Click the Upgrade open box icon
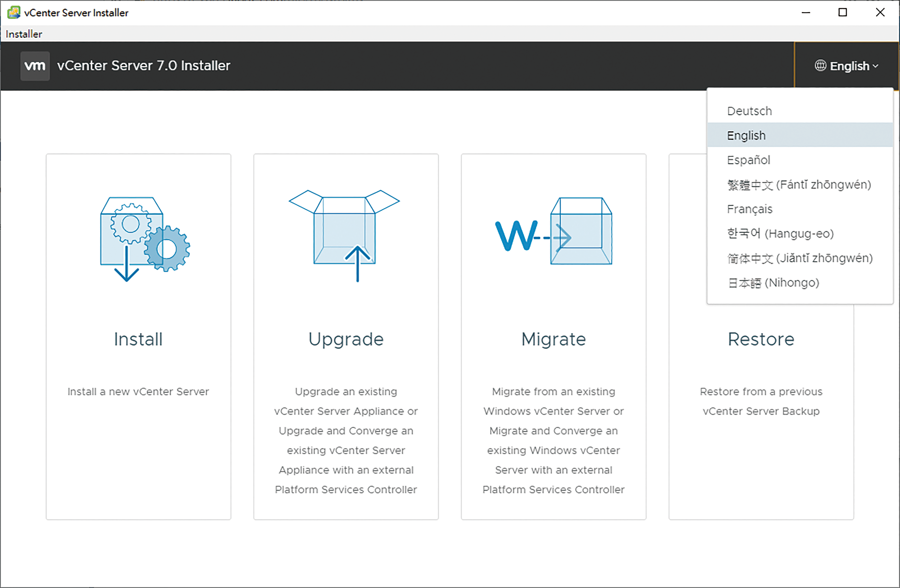This screenshot has height=588, width=900. coord(344,236)
